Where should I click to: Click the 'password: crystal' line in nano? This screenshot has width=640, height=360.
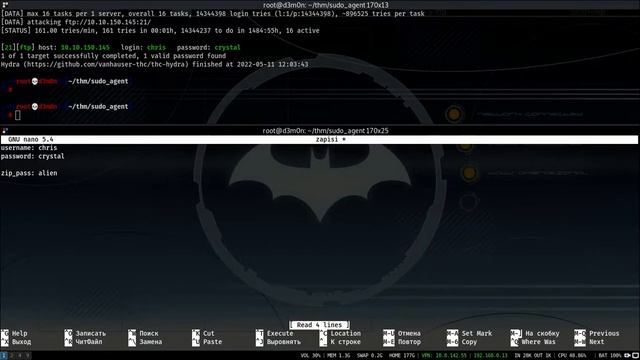click(33, 156)
